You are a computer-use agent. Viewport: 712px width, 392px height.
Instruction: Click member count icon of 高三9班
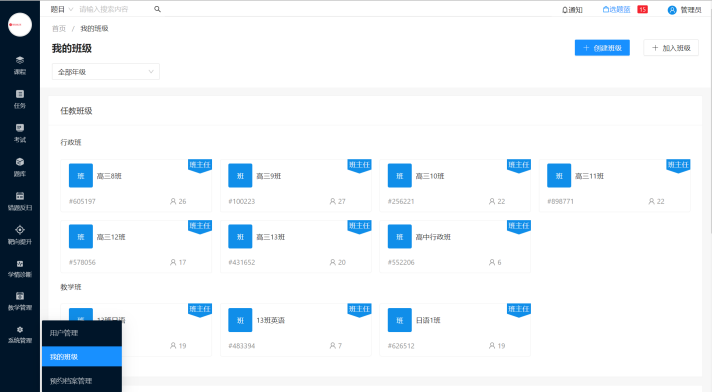click(332, 201)
